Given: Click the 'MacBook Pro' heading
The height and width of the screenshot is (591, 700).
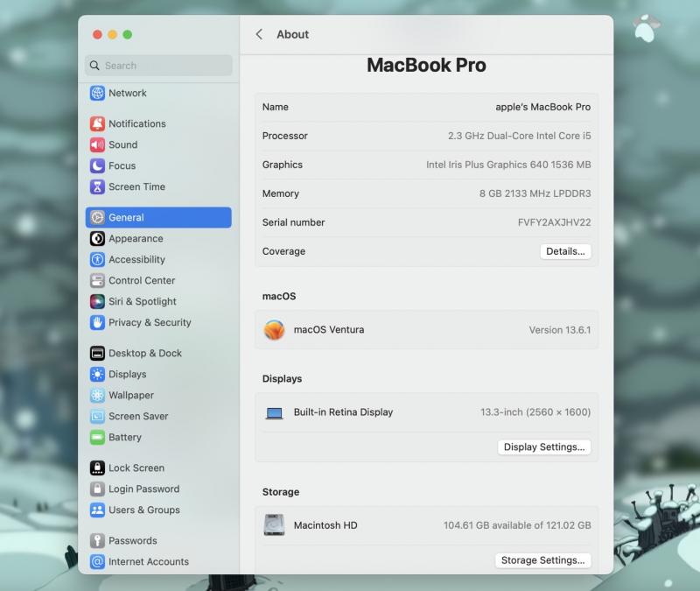Looking at the screenshot, I should [426, 65].
